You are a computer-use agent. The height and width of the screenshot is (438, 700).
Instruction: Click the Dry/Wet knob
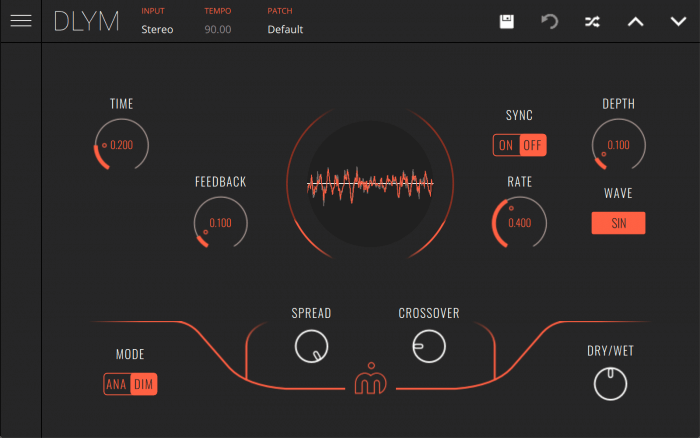click(x=610, y=384)
